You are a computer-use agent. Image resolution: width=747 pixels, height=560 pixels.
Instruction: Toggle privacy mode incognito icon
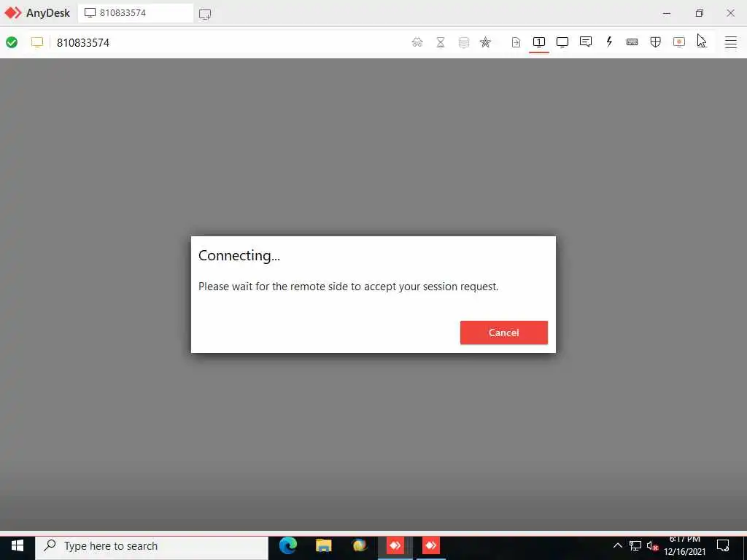(x=417, y=42)
